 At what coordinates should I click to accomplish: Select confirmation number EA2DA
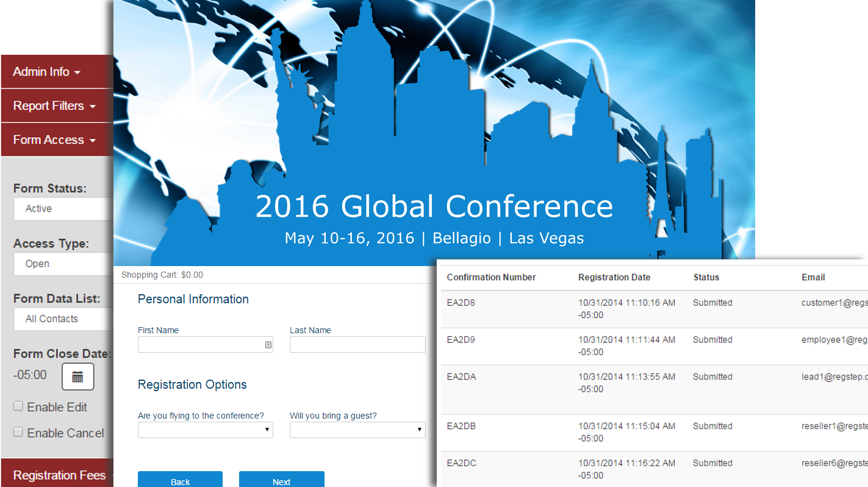point(461,377)
